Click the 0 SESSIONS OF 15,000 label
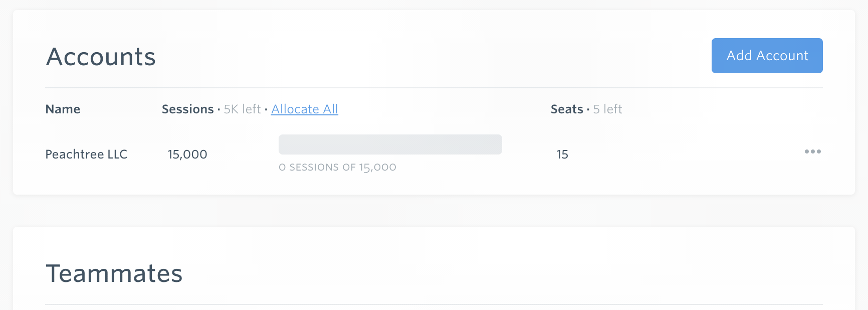Screen dimensions: 868x310 (338, 167)
